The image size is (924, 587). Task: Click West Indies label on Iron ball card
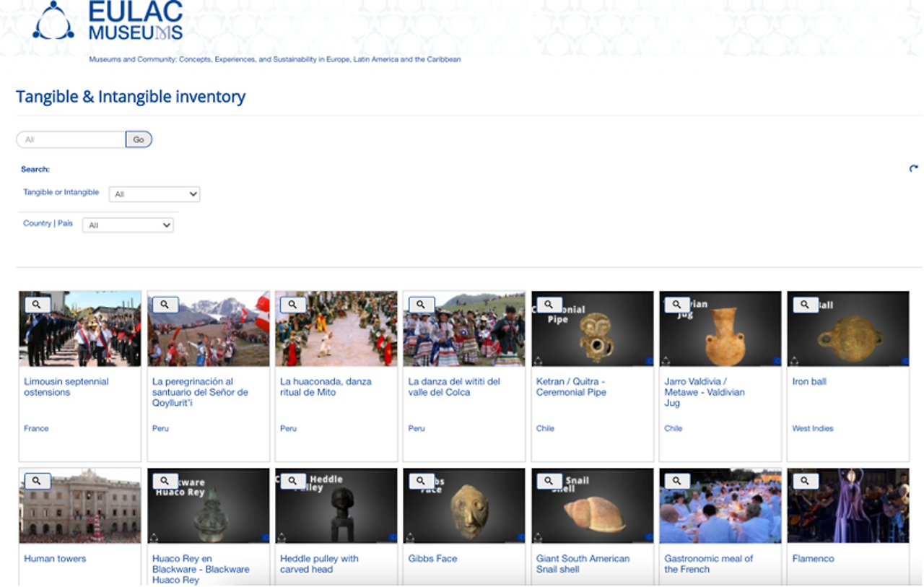click(813, 429)
